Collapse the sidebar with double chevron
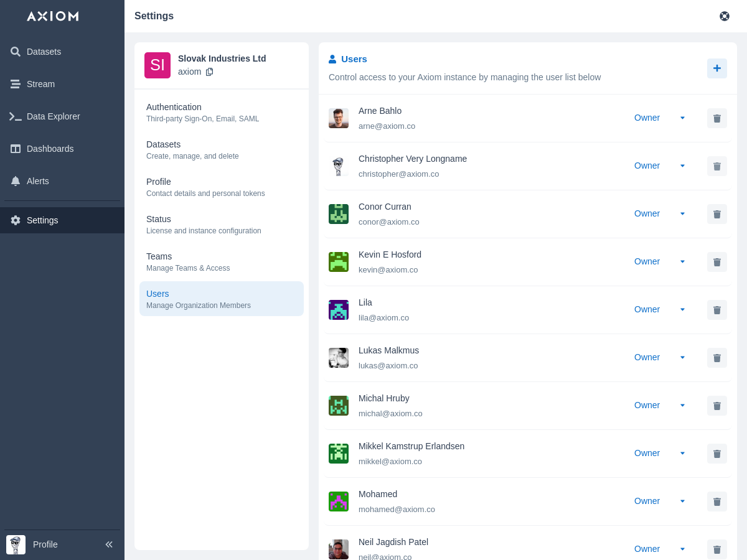Viewport: 747px width, 560px height. (109, 544)
